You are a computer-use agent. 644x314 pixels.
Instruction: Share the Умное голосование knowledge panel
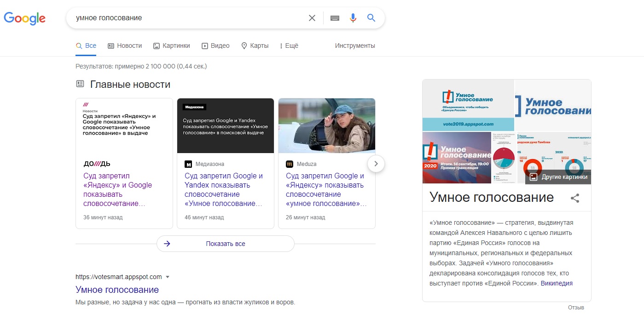[575, 198]
